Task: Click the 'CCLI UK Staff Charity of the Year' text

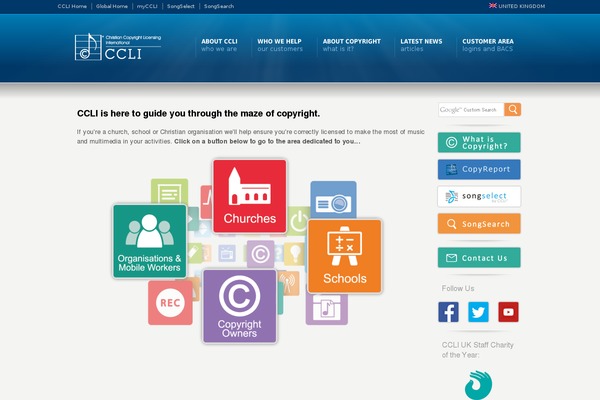Action: 478,350
